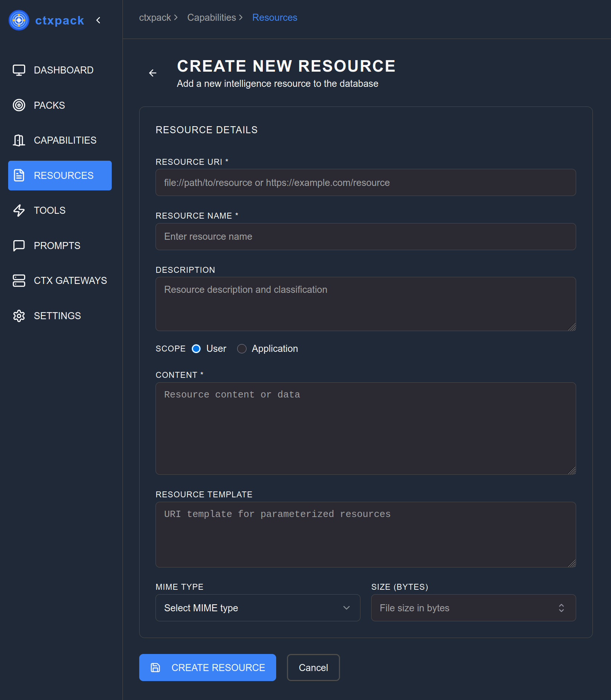Image resolution: width=611 pixels, height=700 pixels.
Task: Click the MIME TYPE label
Action: [x=180, y=587]
